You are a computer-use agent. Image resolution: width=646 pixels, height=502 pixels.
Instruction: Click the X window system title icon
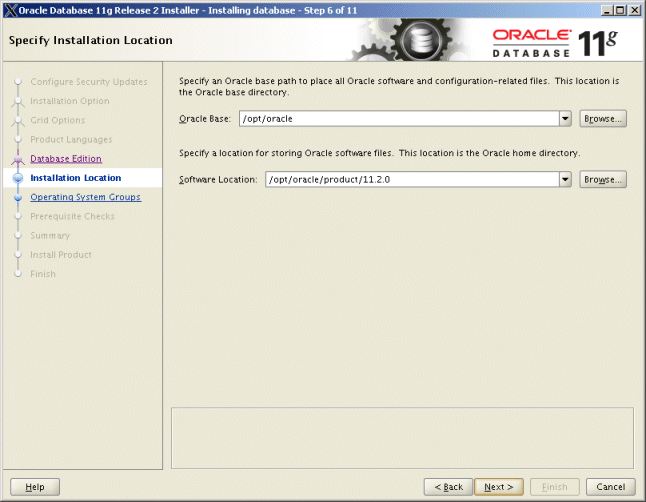click(x=11, y=10)
